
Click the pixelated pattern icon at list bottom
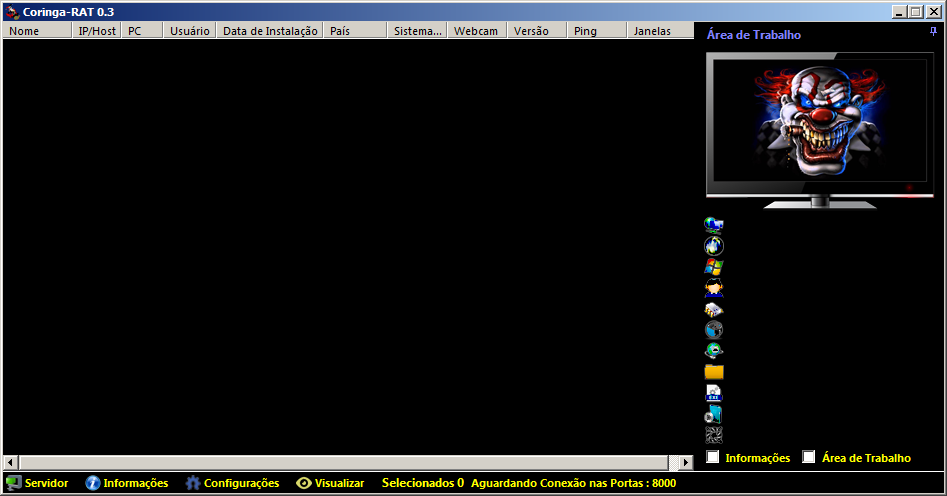[x=714, y=435]
